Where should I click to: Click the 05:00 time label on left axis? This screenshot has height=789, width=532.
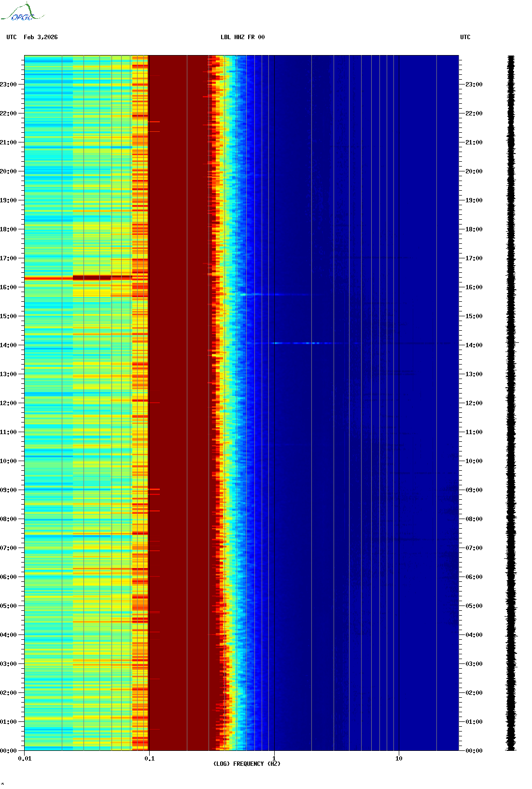(9, 606)
